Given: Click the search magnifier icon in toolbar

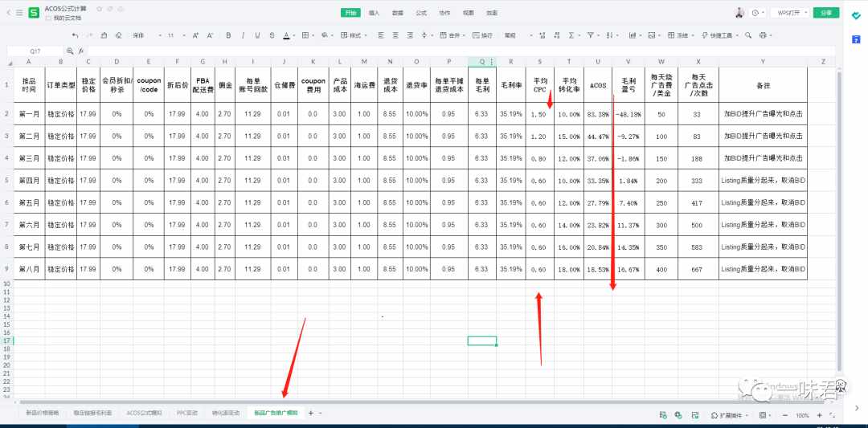Looking at the screenshot, I should point(748,35).
